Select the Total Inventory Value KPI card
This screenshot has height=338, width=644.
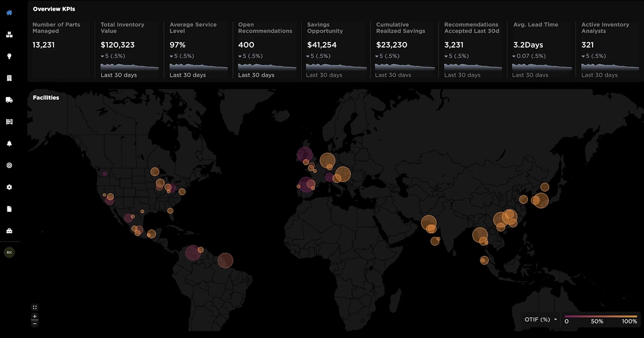[129, 49]
